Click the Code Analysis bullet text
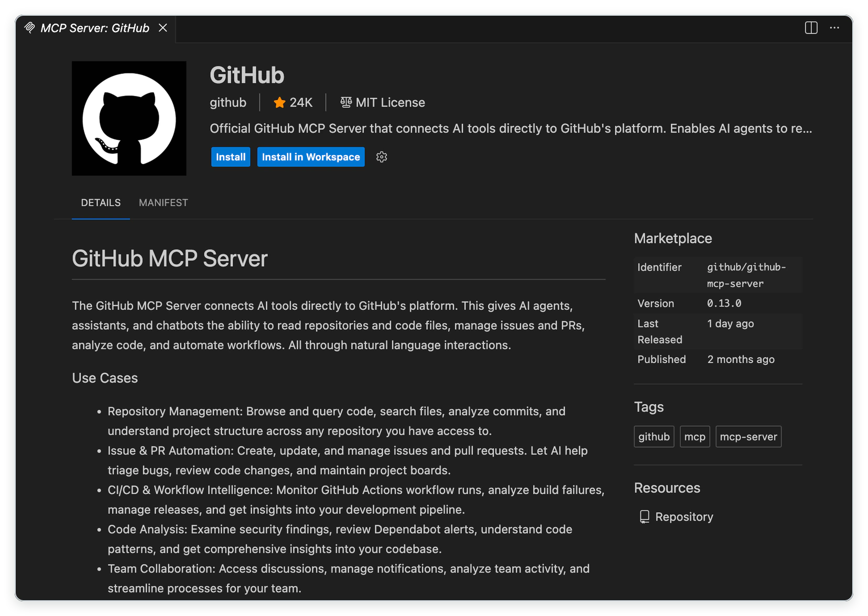Viewport: 868px width, 616px height. coord(340,539)
